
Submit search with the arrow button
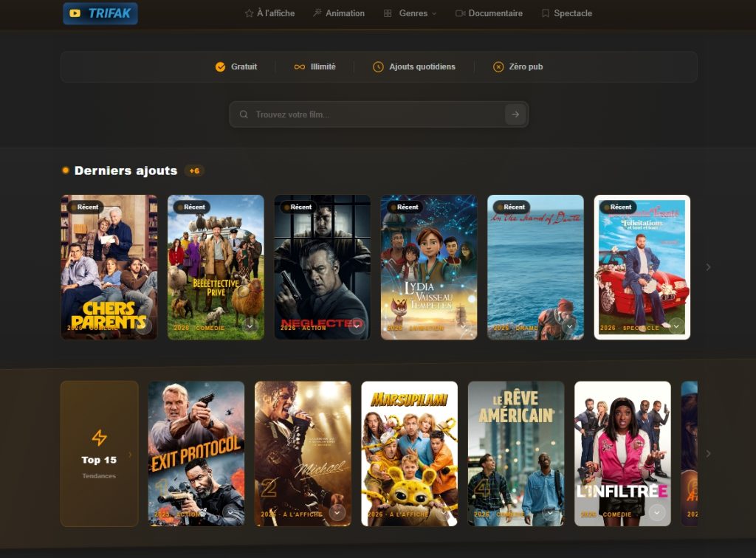click(515, 114)
